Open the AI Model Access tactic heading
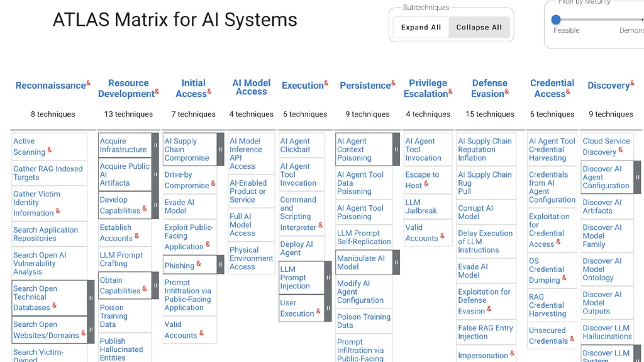Screen dimensions: 644x362 (252, 88)
